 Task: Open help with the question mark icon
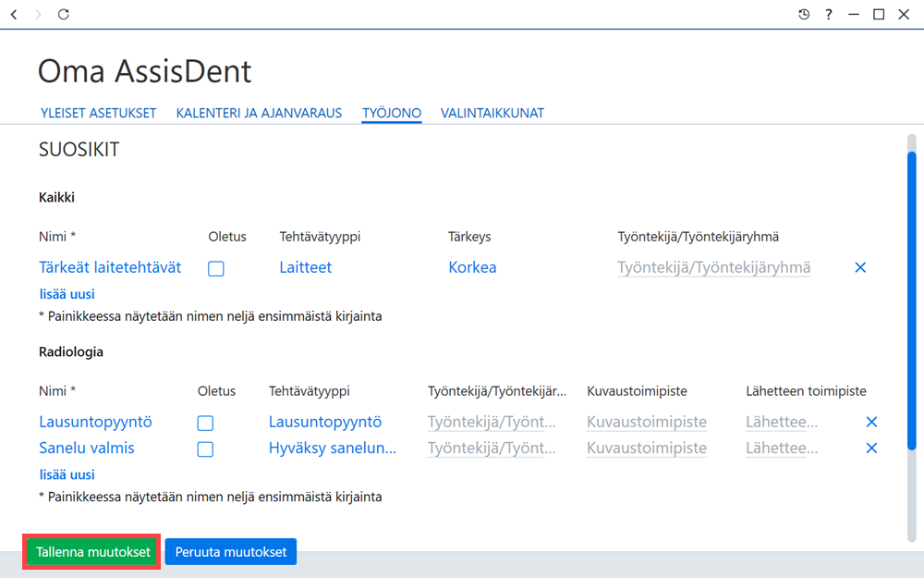[x=829, y=14]
